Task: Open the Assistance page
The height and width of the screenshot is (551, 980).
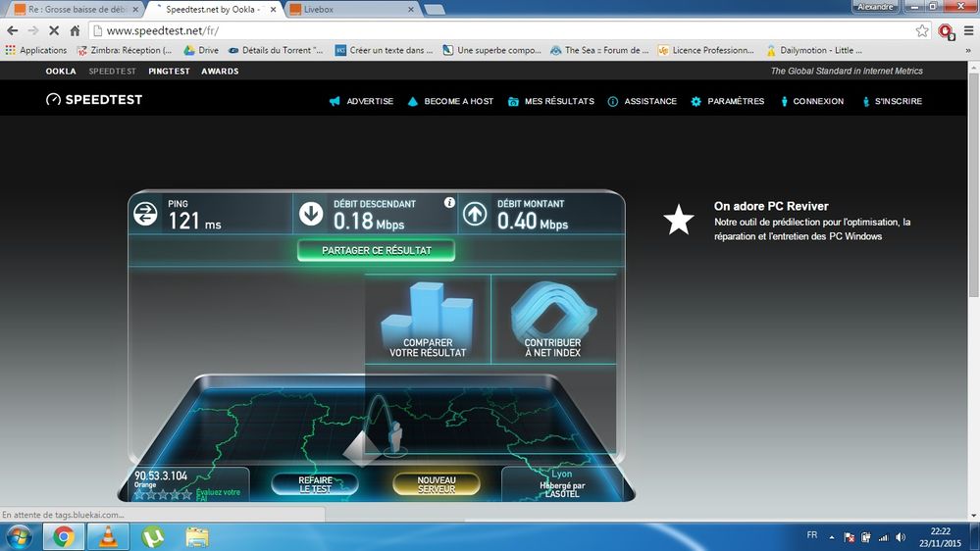Action: [x=642, y=101]
